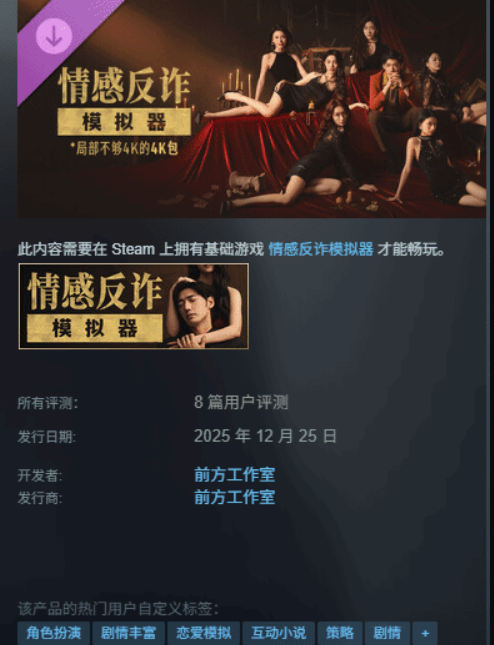Click the 发行商 label
494x645 pixels.
click(x=40, y=498)
